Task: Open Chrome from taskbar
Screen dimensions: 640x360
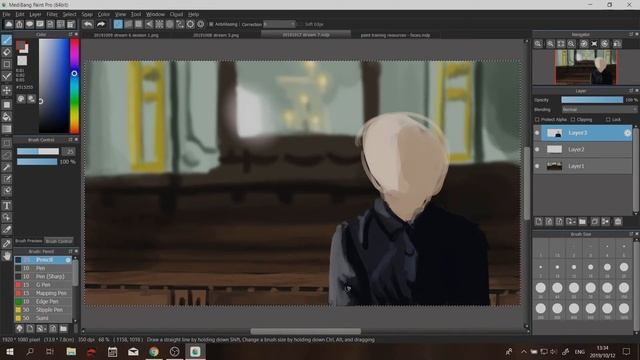Action: (x=154, y=351)
